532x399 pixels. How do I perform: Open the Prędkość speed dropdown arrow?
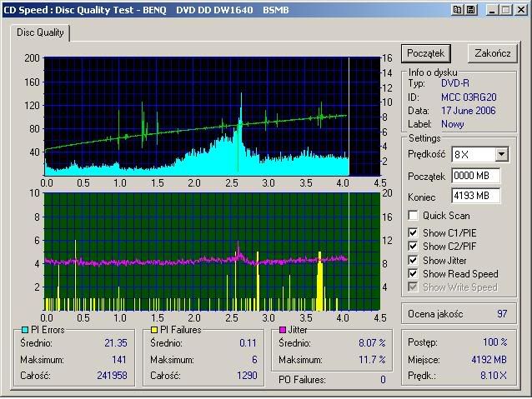tap(501, 155)
